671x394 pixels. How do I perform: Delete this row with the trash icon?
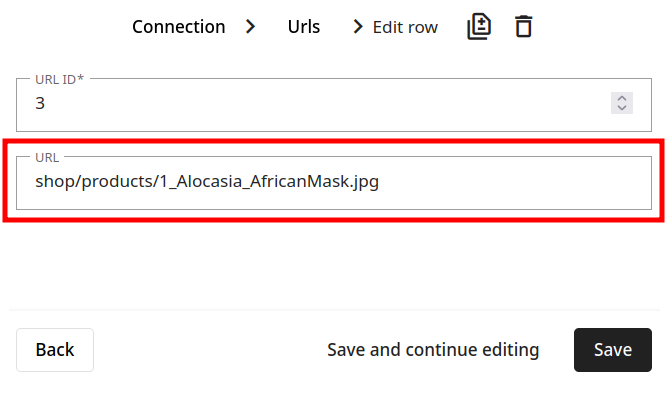coord(523,27)
